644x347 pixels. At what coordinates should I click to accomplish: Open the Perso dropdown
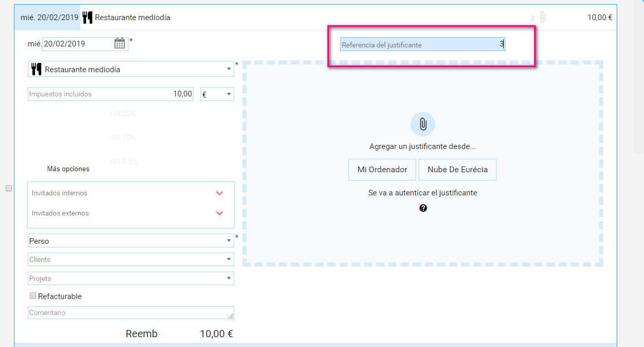point(131,241)
